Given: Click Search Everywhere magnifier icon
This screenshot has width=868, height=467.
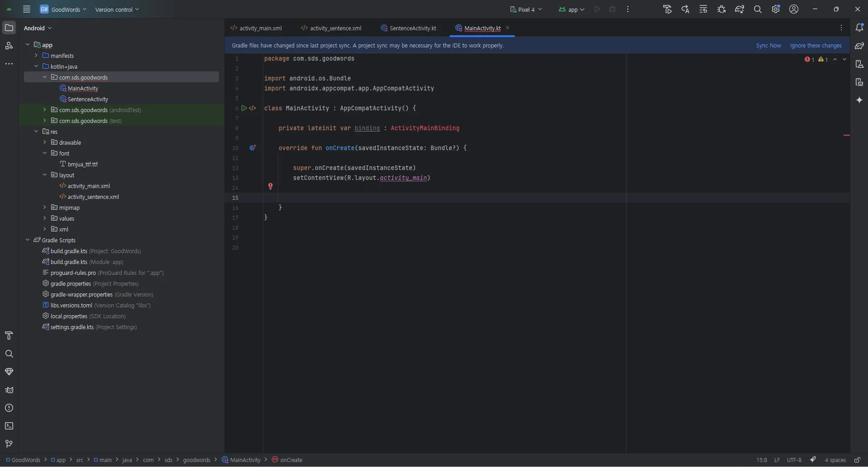Looking at the screenshot, I should pos(758,9).
